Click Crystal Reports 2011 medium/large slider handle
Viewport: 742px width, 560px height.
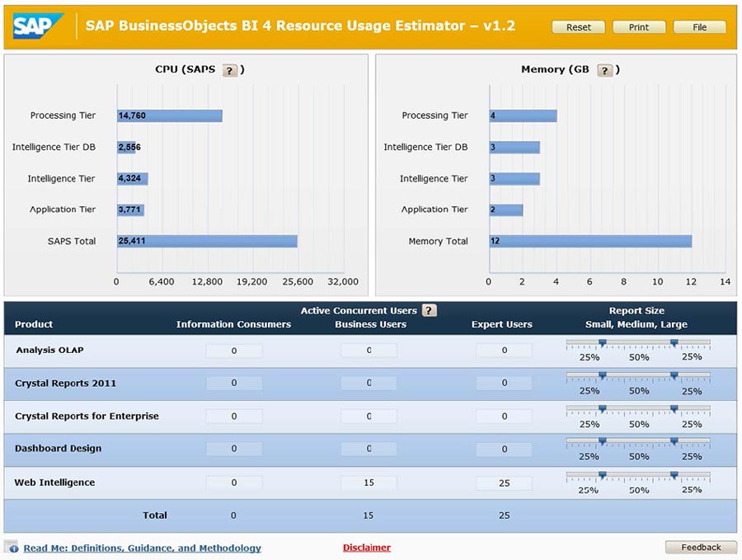point(674,376)
